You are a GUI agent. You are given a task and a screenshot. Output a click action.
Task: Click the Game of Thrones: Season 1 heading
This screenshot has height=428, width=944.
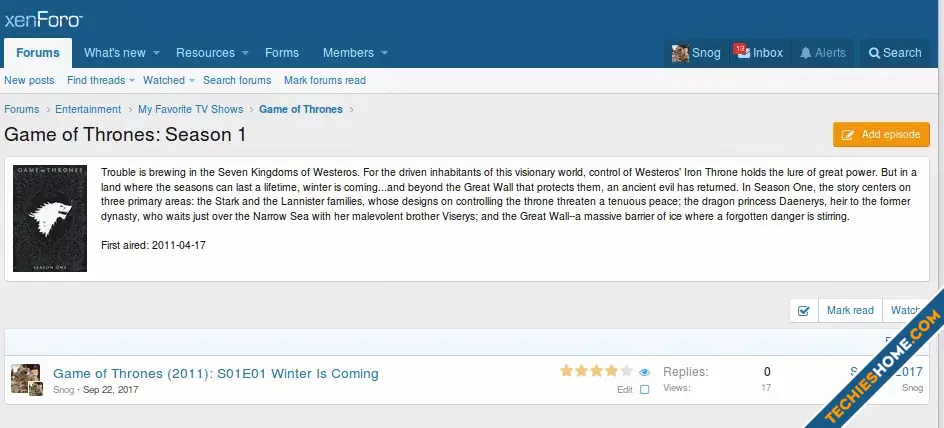tap(125, 135)
